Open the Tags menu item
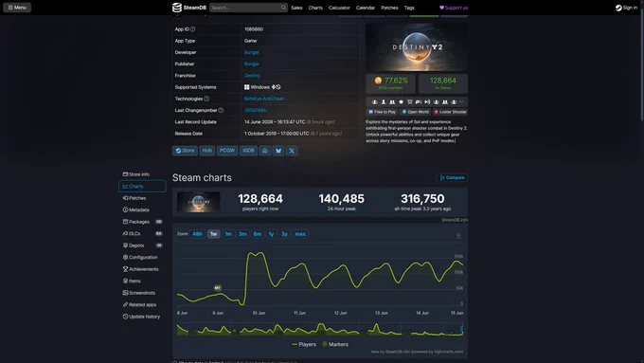This screenshot has width=644, height=363. pos(409,8)
